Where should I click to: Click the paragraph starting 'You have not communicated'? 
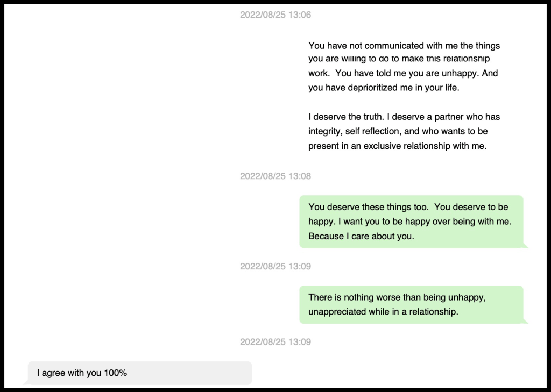[404, 67]
